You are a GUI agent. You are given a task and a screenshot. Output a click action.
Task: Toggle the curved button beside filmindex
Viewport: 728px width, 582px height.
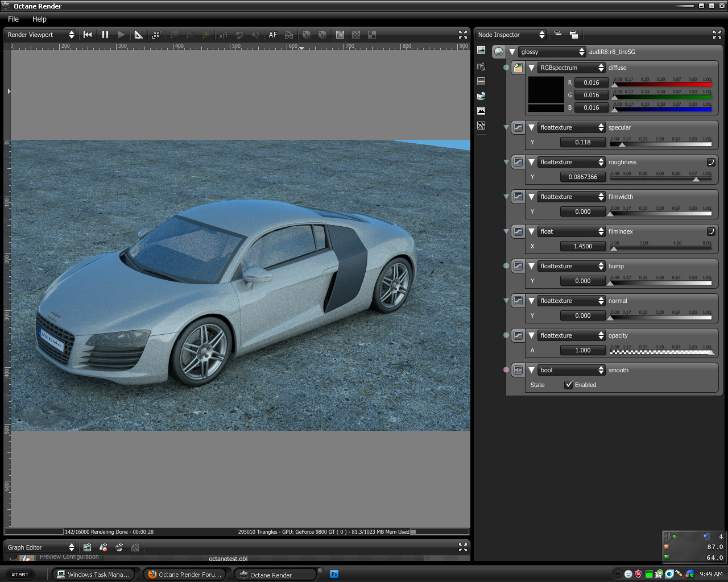(x=711, y=231)
